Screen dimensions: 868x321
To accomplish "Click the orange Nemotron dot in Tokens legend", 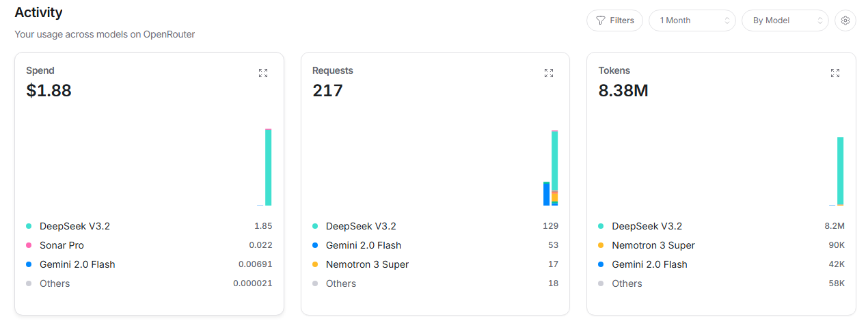I will click(x=601, y=245).
